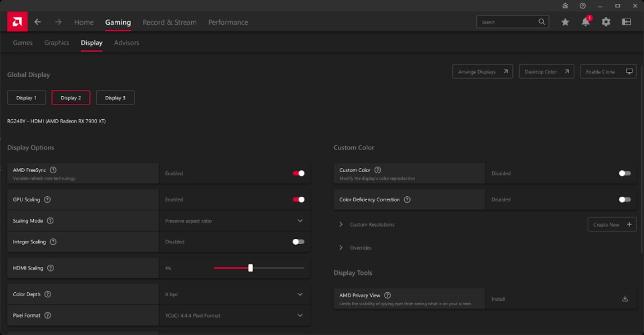Screen dimensions: 644x335
Task: Switch to the Graphics tab
Action: pos(56,43)
